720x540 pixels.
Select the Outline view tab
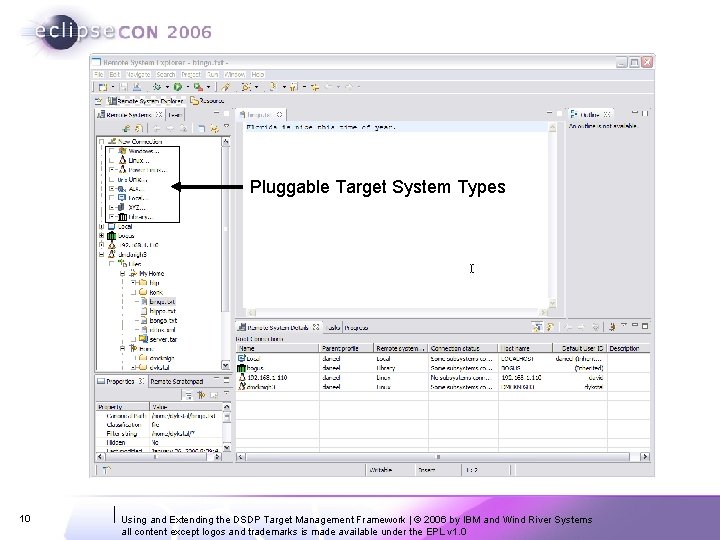[590, 115]
